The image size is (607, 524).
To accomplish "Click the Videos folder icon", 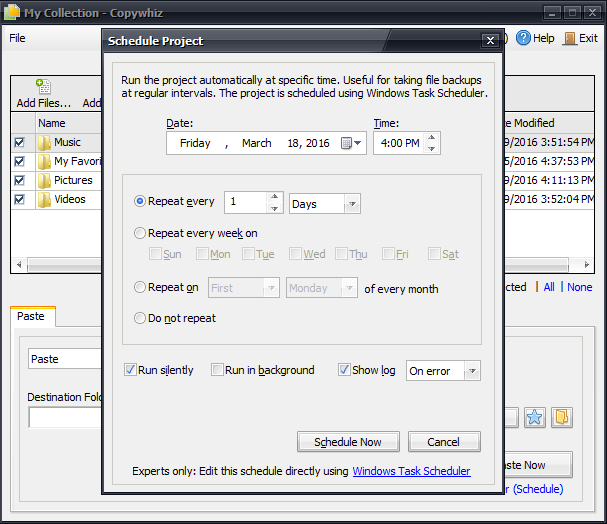I will tap(44, 199).
